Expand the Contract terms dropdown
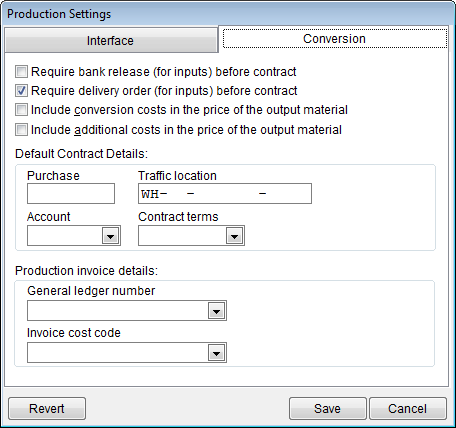Screen dimensions: 456x428 point(235,236)
